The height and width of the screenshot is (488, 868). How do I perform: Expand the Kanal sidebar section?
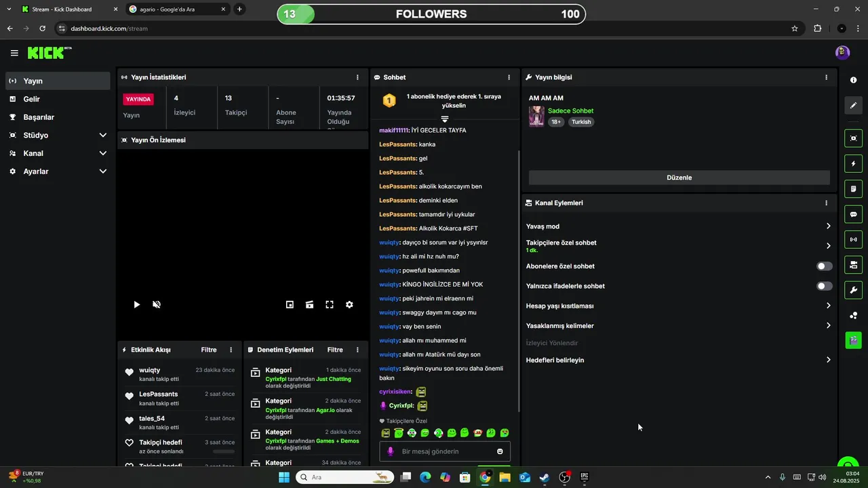tap(58, 153)
